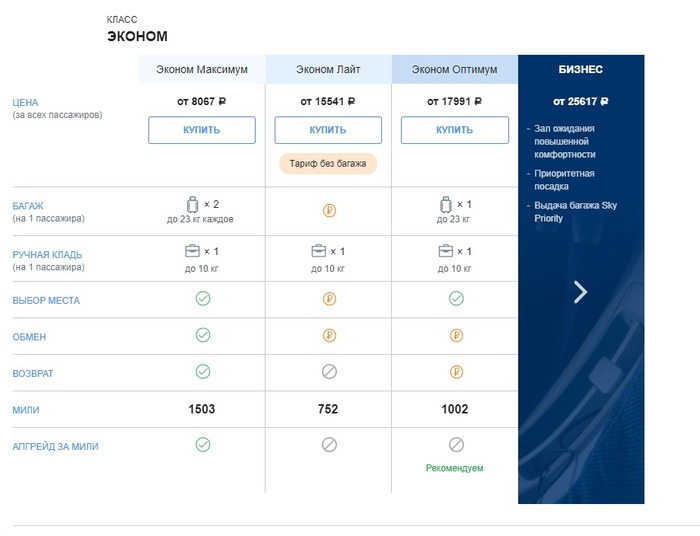
Task: Expand Business class with the right chevron
Action: [580, 291]
